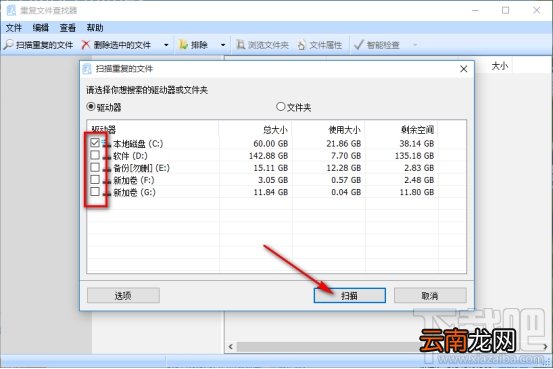Click the 2.83 GB free space cell
This screenshot has height=369, width=553.
point(419,168)
